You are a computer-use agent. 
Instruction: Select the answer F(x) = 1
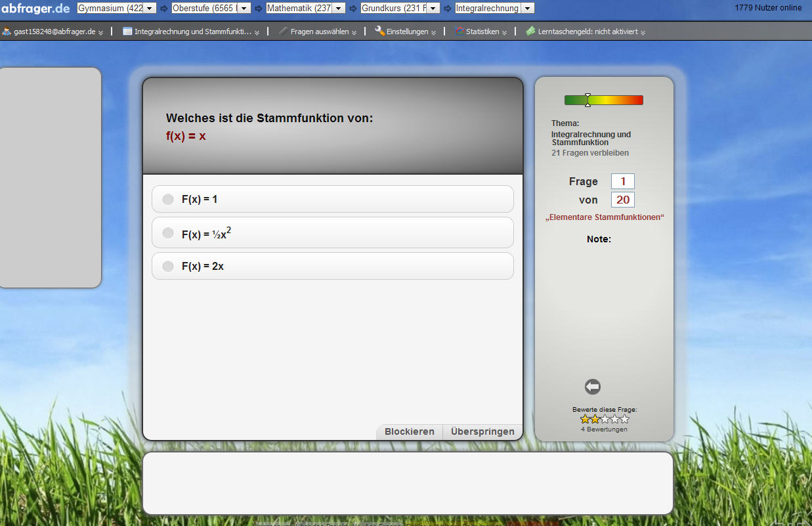[x=168, y=199]
